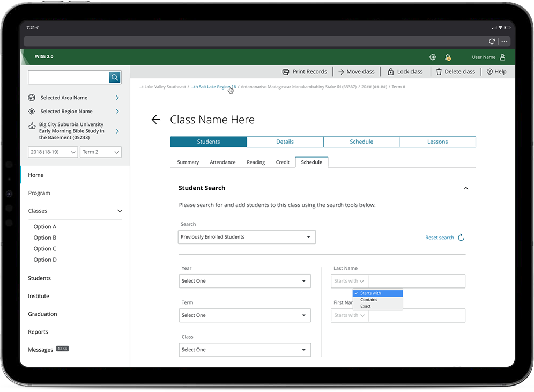Viewport: 534px width, 392px height.
Task: Click the First Name text field
Action: point(417,315)
